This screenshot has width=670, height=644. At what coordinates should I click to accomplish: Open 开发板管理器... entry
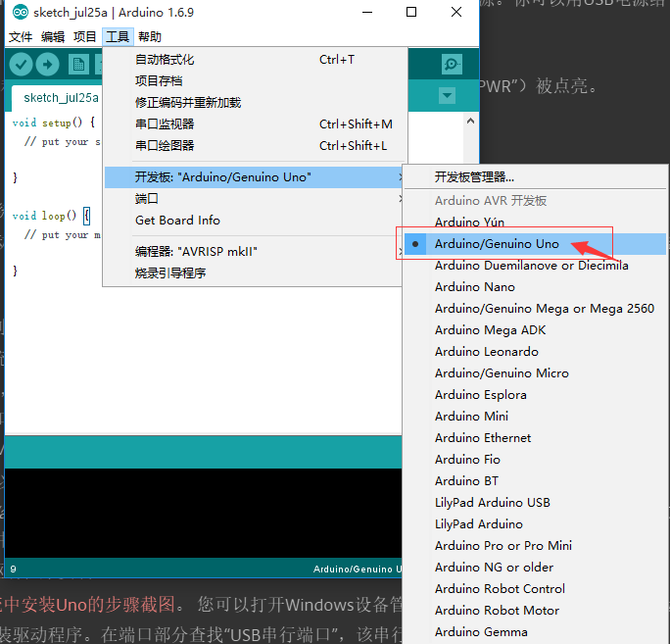[x=536, y=177]
